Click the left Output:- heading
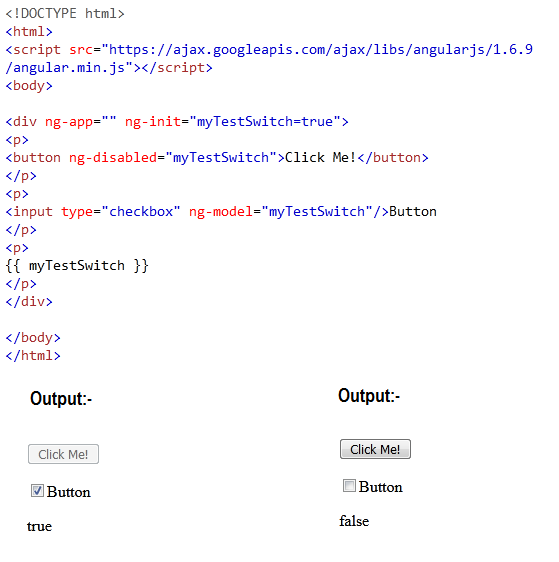The width and height of the screenshot is (559, 562). (x=61, y=399)
